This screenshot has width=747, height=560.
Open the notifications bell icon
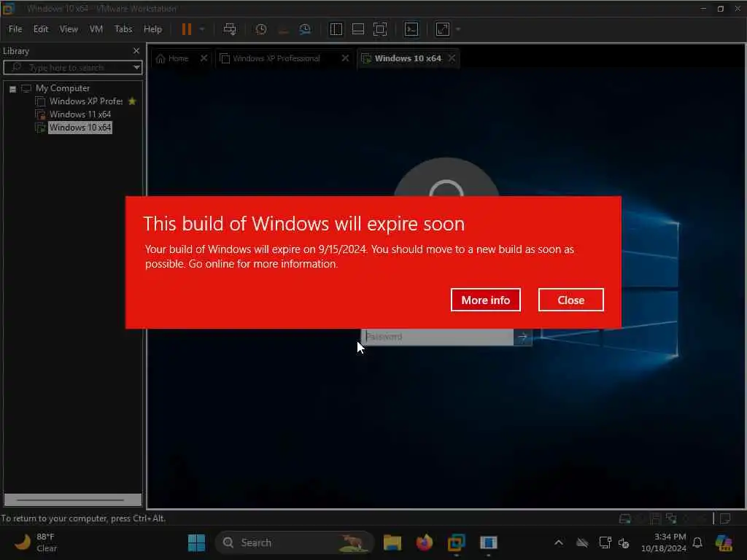click(x=697, y=542)
